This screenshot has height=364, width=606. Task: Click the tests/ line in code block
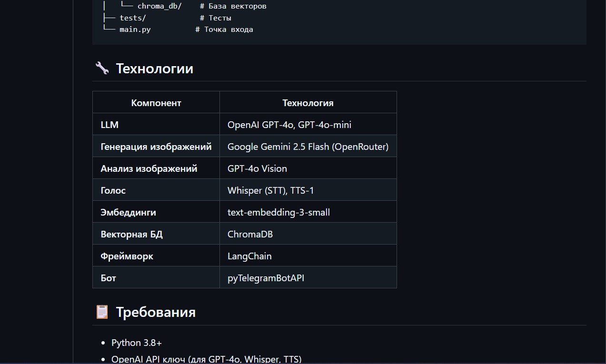[167, 18]
